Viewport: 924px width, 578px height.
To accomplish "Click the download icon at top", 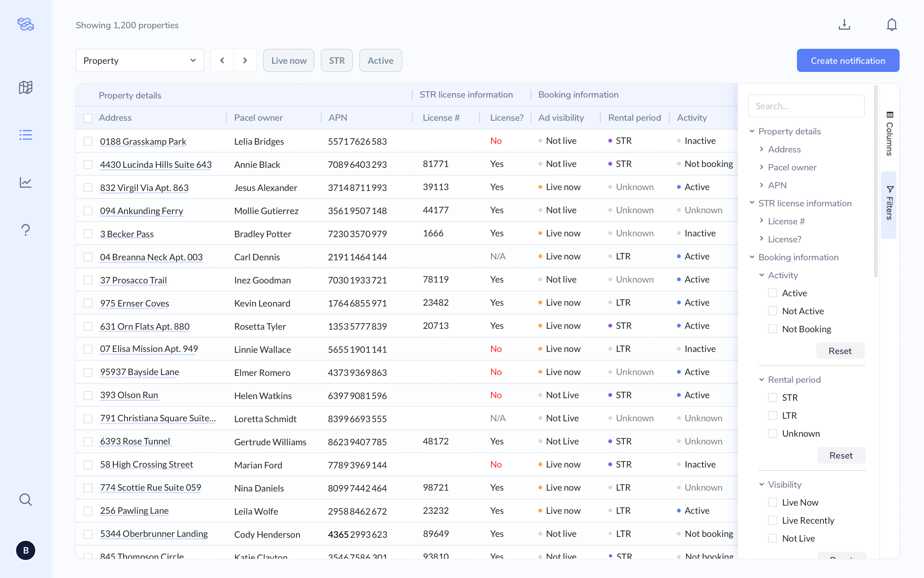I will [844, 25].
